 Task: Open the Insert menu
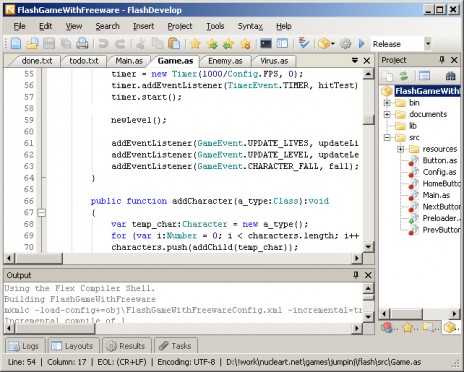143,26
